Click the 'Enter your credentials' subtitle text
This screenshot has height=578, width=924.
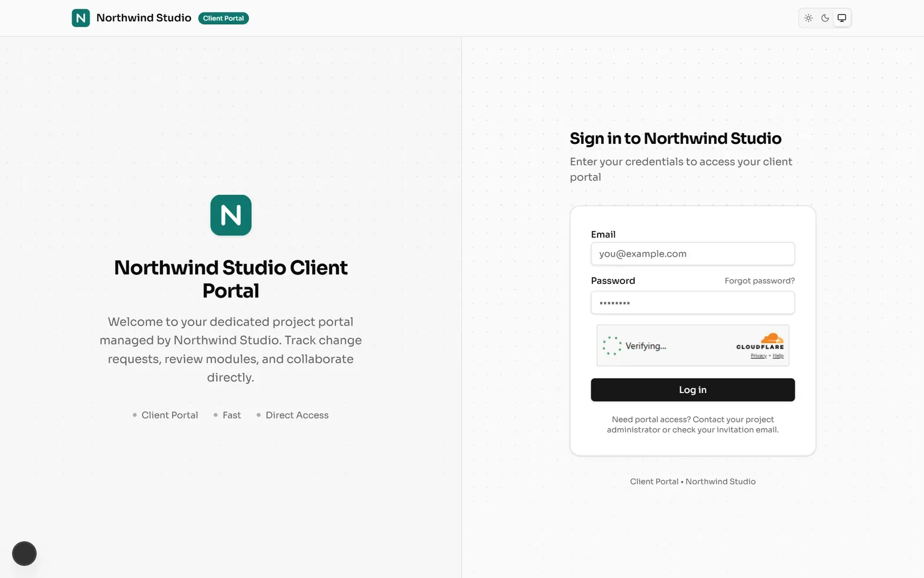click(x=681, y=169)
